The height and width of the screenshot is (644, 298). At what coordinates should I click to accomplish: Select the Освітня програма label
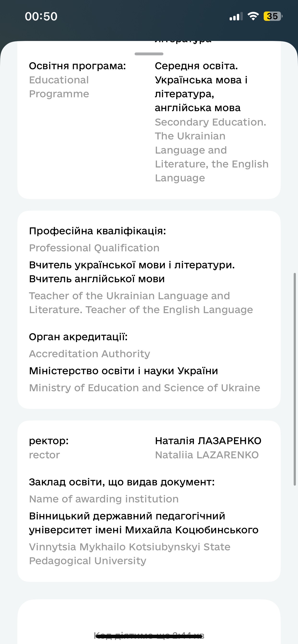click(77, 66)
